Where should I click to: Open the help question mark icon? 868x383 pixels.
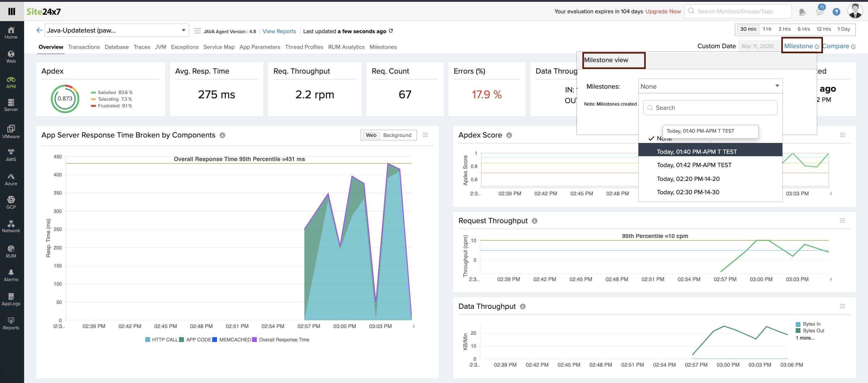point(836,12)
